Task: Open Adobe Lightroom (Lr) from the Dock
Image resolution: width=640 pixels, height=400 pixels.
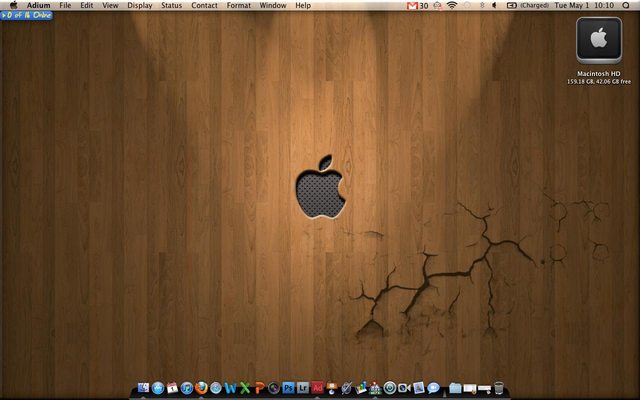Action: coord(303,387)
